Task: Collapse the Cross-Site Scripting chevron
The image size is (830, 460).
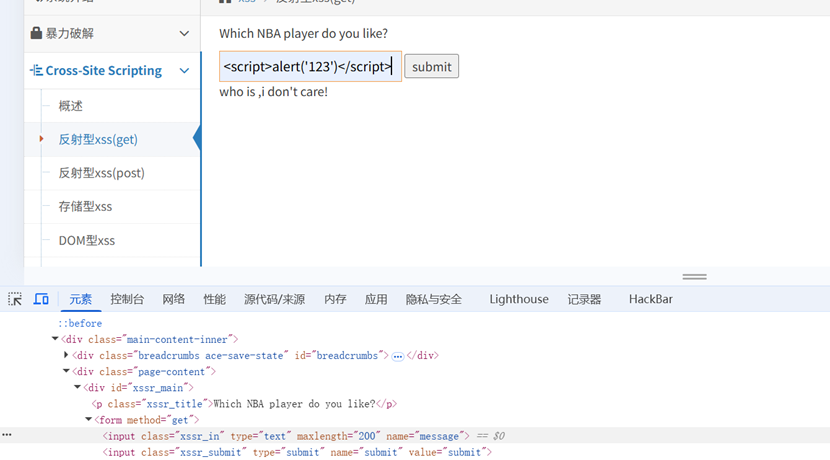Action: click(184, 70)
